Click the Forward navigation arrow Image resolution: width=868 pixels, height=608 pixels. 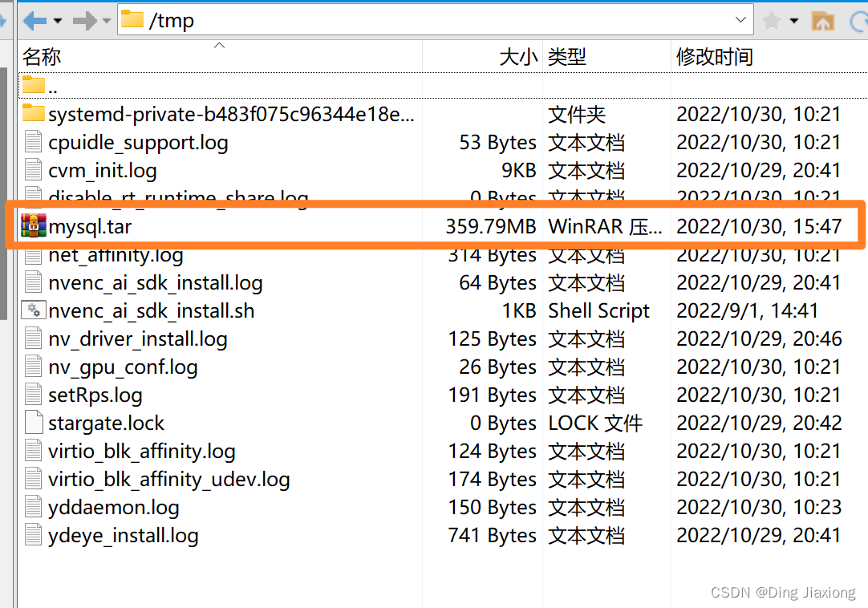pos(84,21)
